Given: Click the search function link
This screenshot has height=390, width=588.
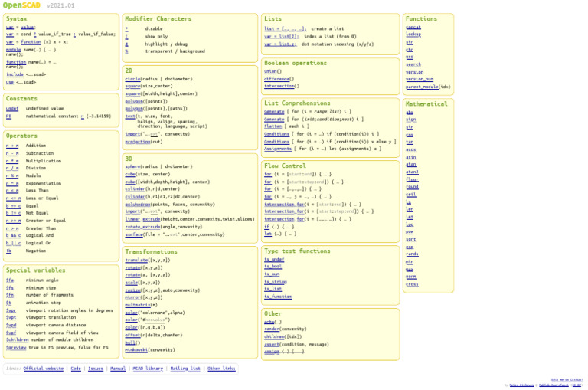Looking at the screenshot, I should pyautogui.click(x=413, y=64).
